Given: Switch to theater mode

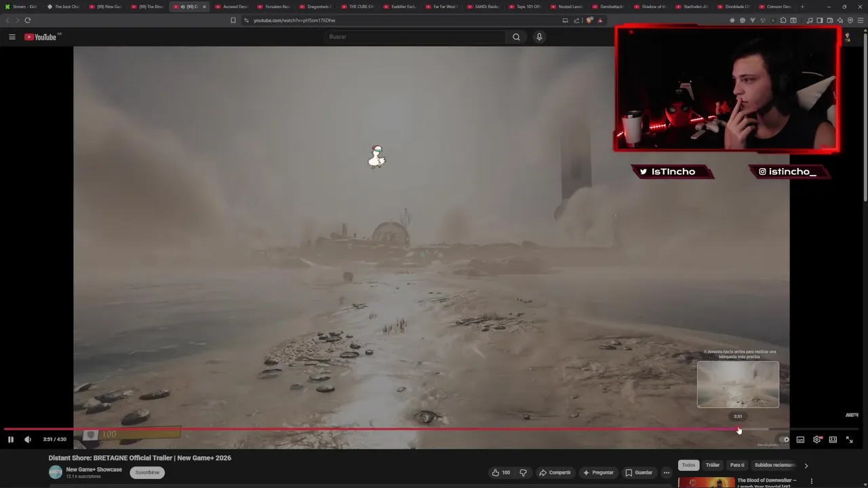Looking at the screenshot, I should (833, 439).
